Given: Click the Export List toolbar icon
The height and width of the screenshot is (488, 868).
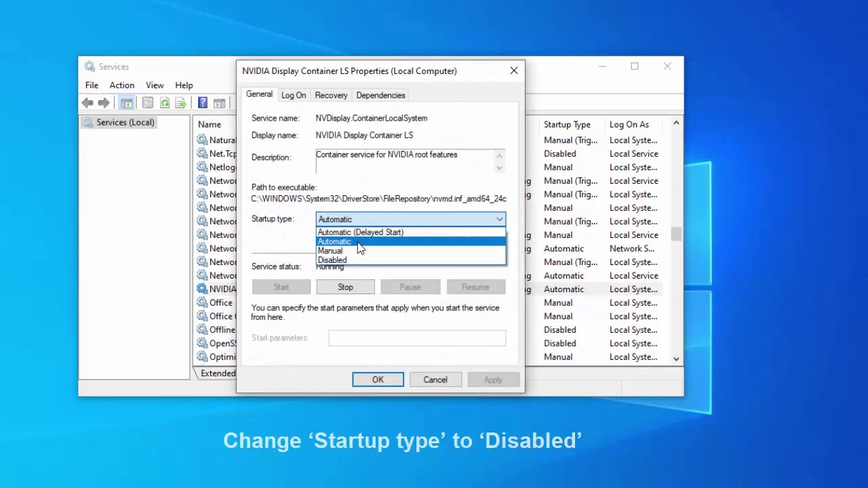Looking at the screenshot, I should [x=181, y=103].
